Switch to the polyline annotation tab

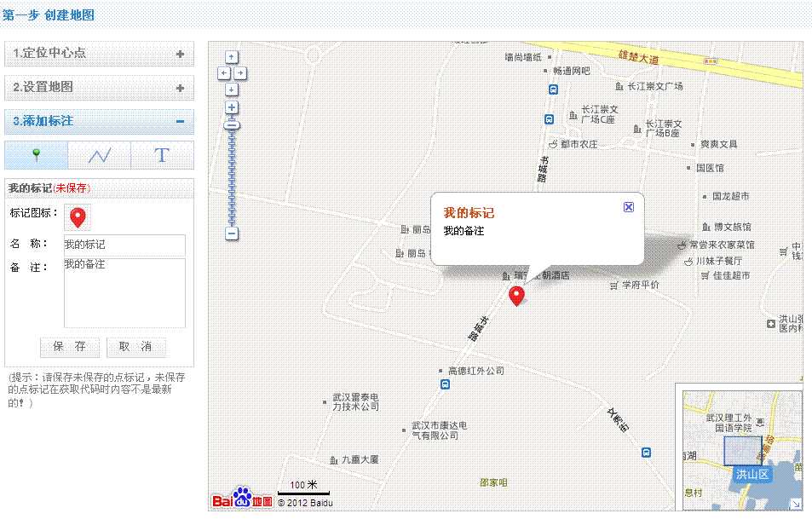97,154
